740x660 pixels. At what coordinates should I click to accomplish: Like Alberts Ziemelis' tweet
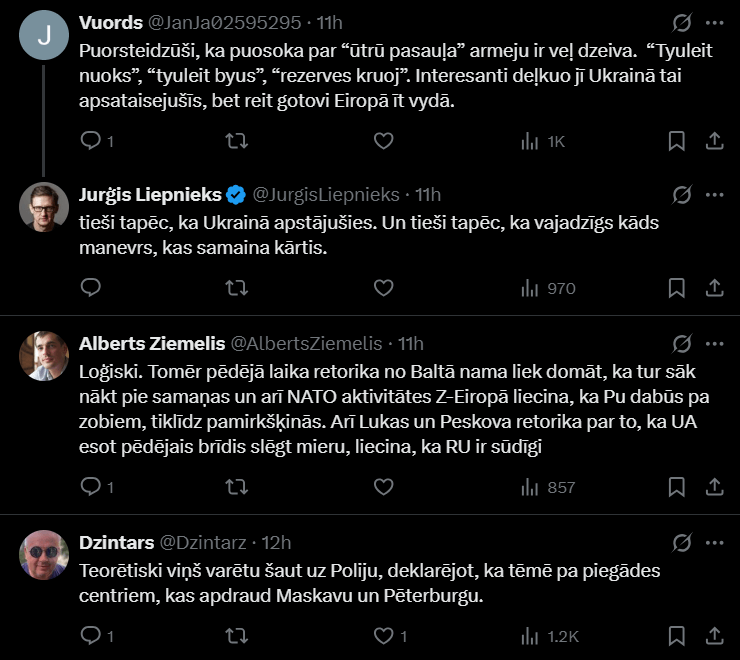pyautogui.click(x=383, y=487)
